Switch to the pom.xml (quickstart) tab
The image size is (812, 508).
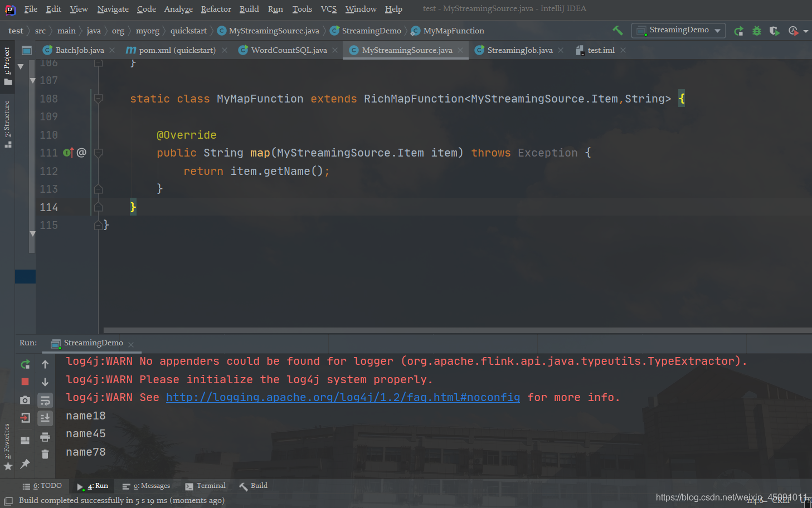pyautogui.click(x=177, y=50)
